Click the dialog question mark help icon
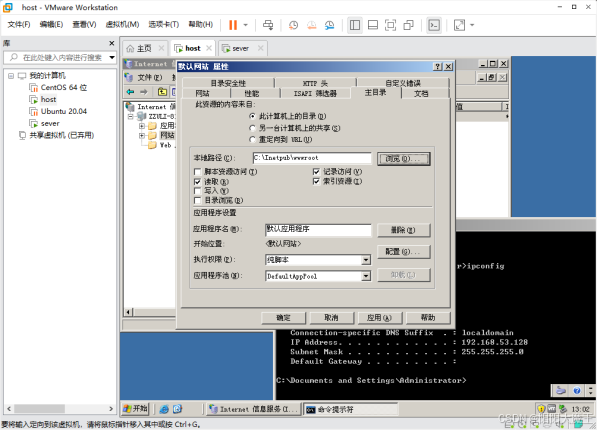The height and width of the screenshot is (430, 597). pos(438,67)
